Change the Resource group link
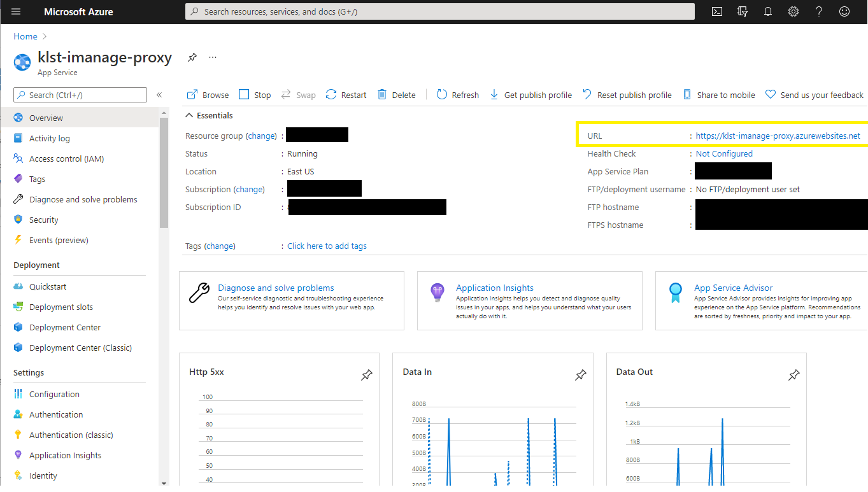The height and width of the screenshot is (492, 868). click(261, 136)
